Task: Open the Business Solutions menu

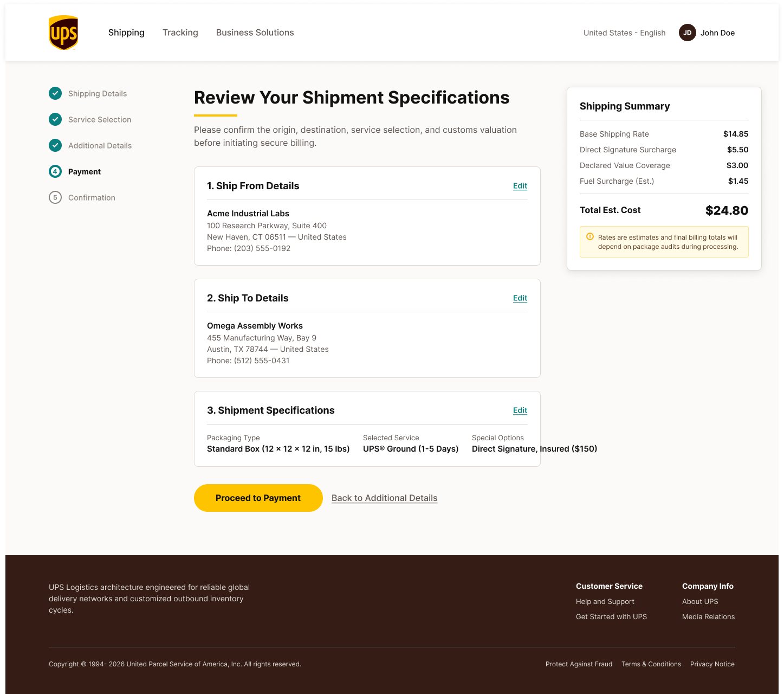Action: [x=255, y=33]
